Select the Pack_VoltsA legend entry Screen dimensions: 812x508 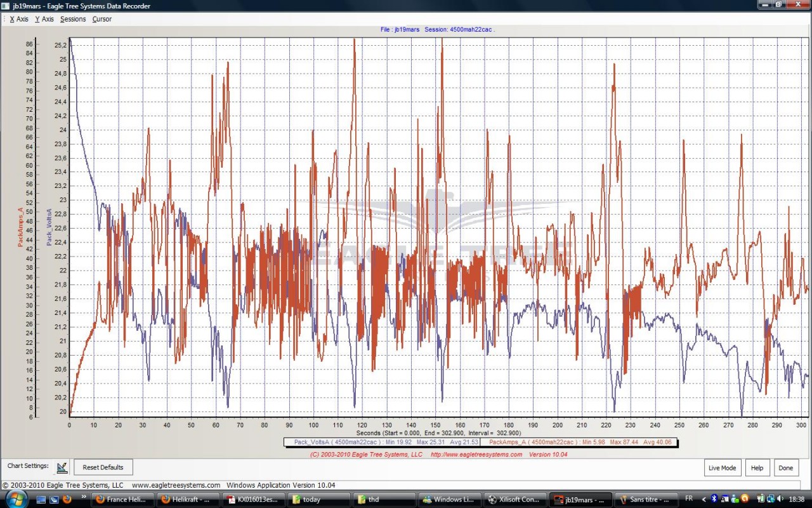[383, 442]
